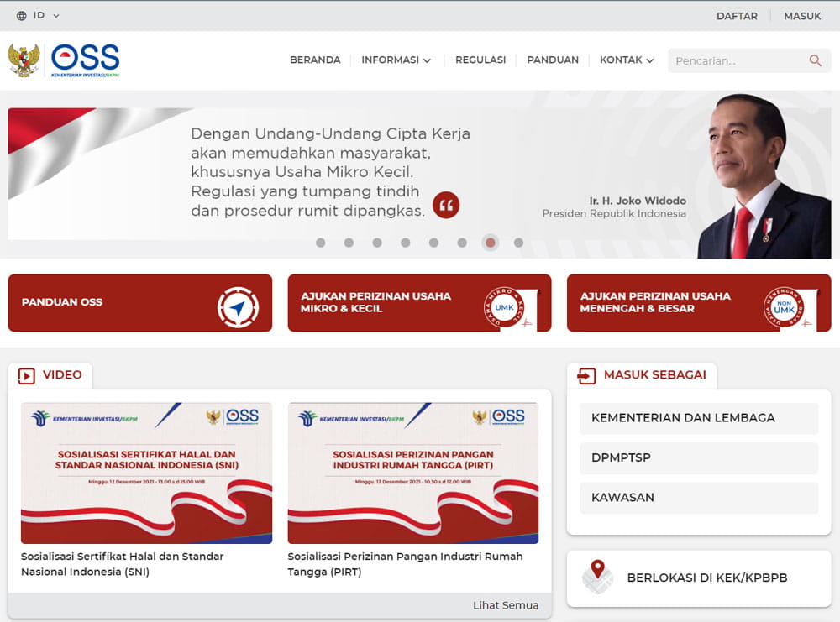Click the Lihat Semua link

(506, 605)
